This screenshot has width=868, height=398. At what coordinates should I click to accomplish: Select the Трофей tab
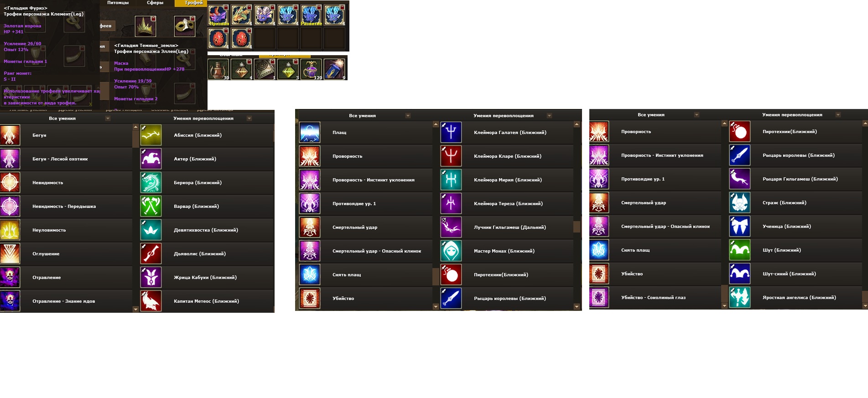point(194,3)
